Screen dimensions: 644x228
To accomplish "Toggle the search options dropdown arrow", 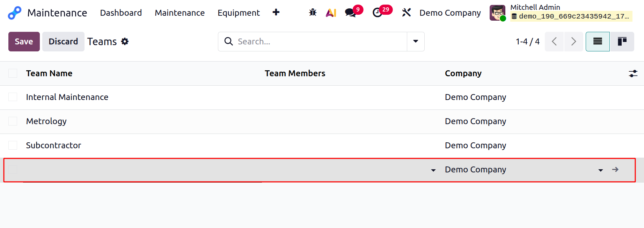I will click(x=416, y=42).
